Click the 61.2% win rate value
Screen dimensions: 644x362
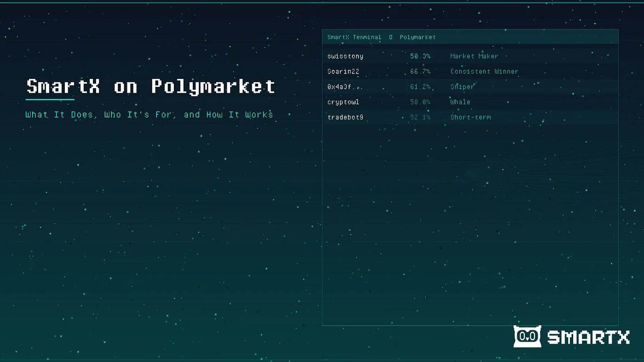(420, 86)
